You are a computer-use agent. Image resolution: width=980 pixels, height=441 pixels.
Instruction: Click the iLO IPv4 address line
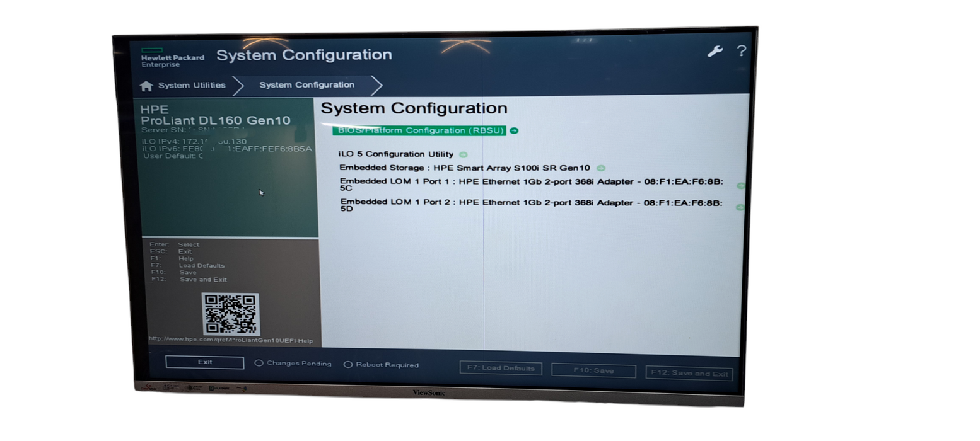pos(194,142)
